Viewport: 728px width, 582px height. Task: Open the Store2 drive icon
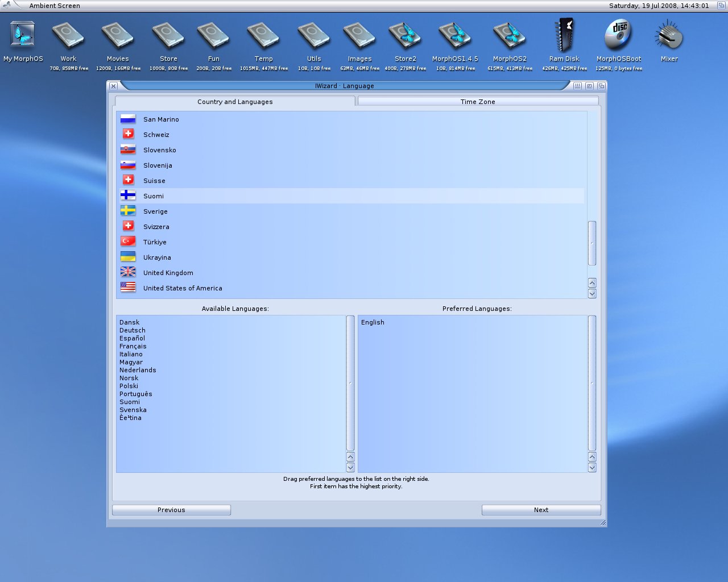pos(405,36)
